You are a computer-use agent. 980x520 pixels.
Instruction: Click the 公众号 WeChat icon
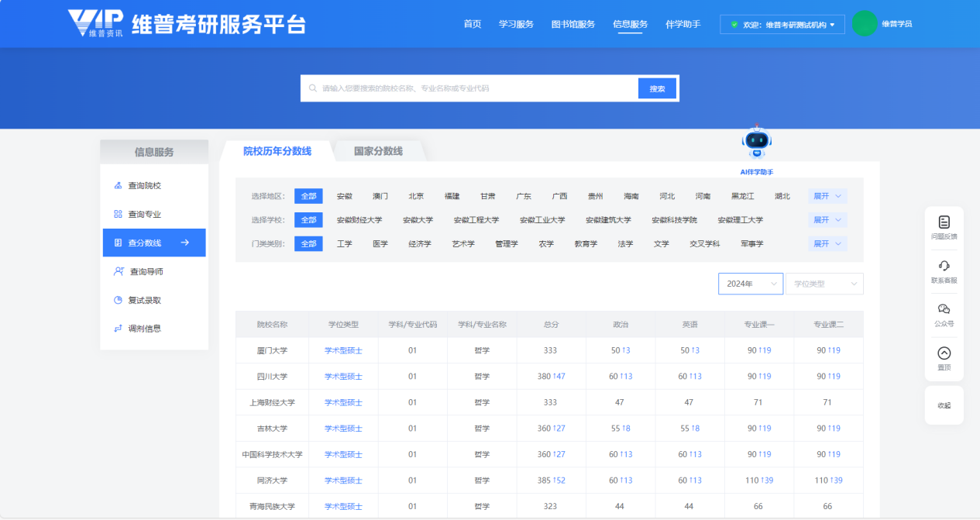[944, 309]
